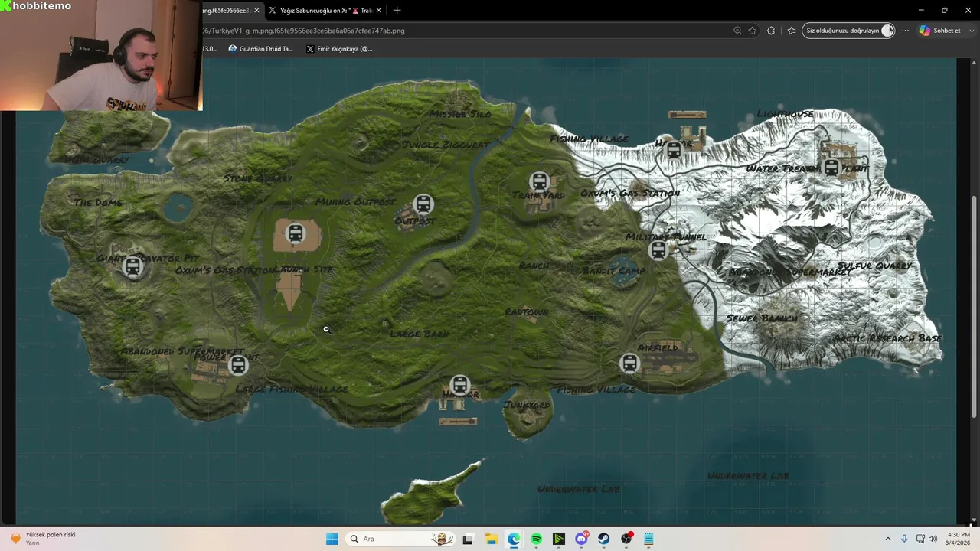Click the Radtown map label
This screenshot has height=551, width=980.
pyautogui.click(x=527, y=312)
